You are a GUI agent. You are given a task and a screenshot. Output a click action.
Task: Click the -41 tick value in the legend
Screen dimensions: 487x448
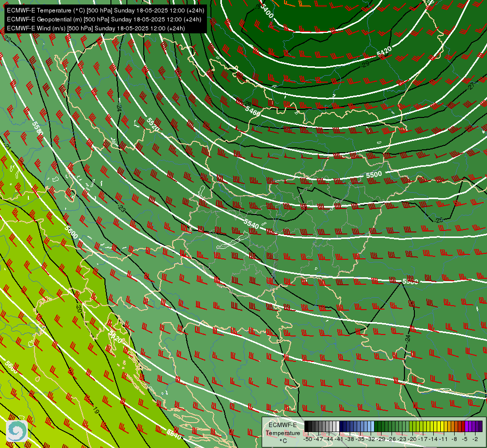click(x=339, y=439)
